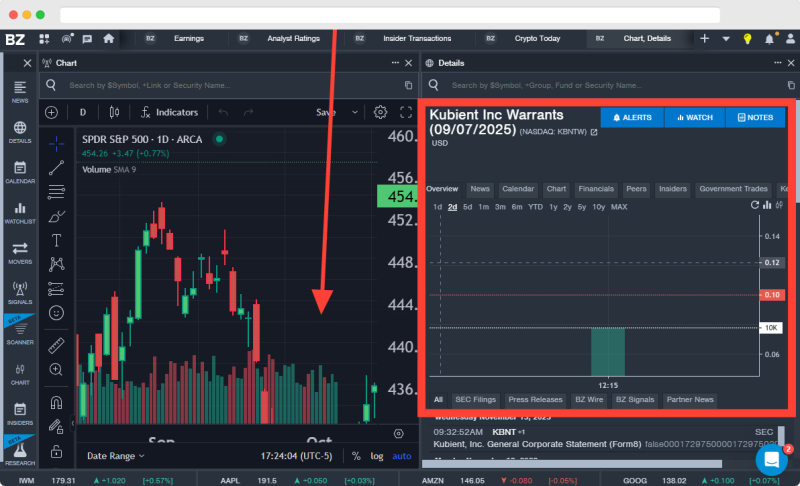Open the emoji icon tool
This screenshot has height=486, width=800.
56,313
